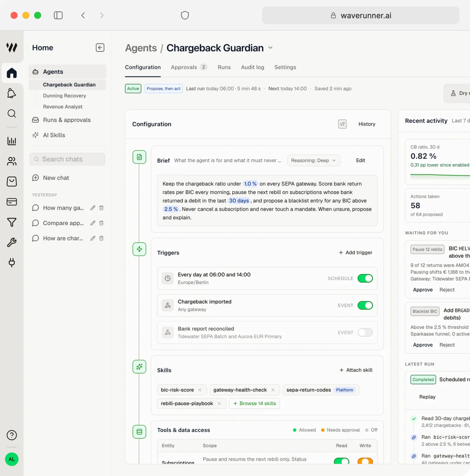Rename the 'Compare app...' chat
470x476 pixels.
93,223
